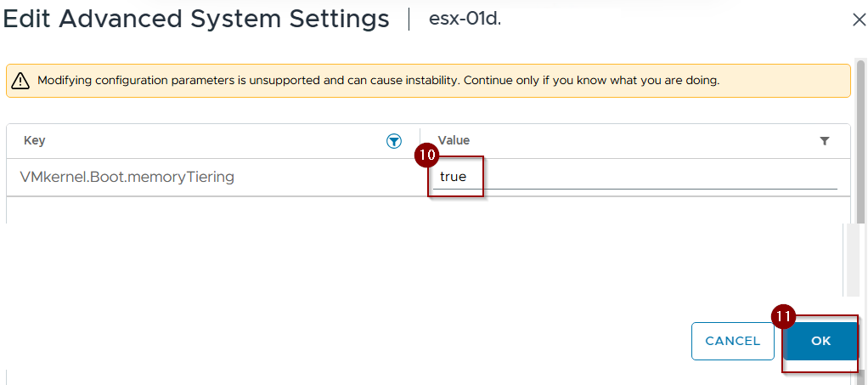Viewport: 868px width, 385px height.
Task: Click the esx-01d host name label
Action: tap(465, 20)
